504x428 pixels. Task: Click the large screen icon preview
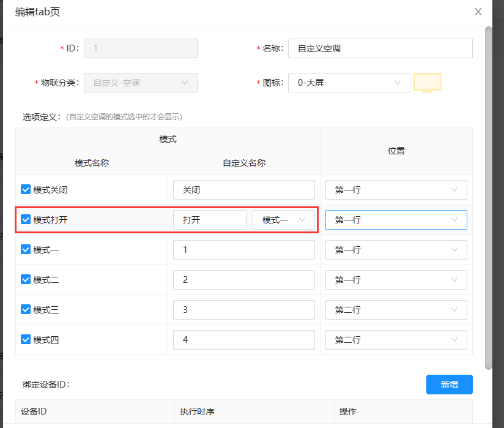point(427,83)
